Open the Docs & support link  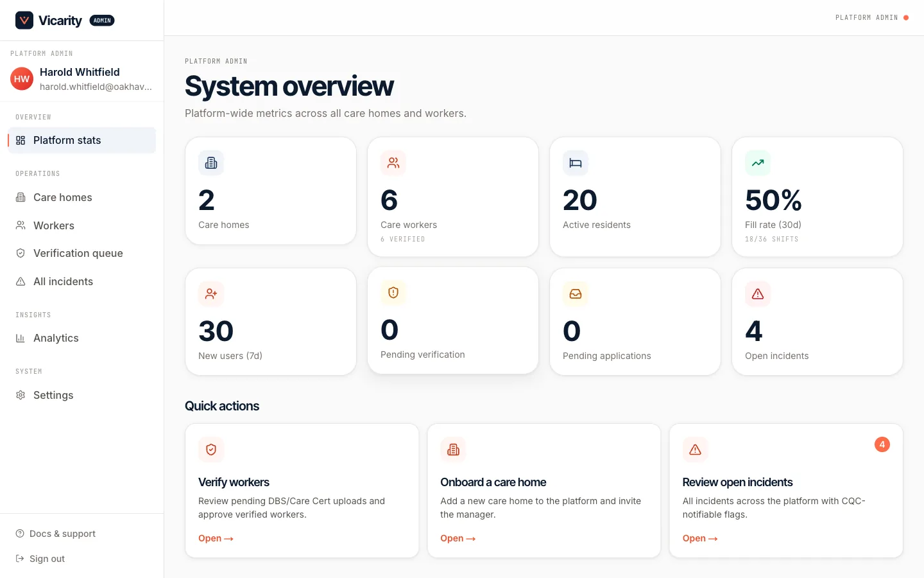tap(62, 534)
